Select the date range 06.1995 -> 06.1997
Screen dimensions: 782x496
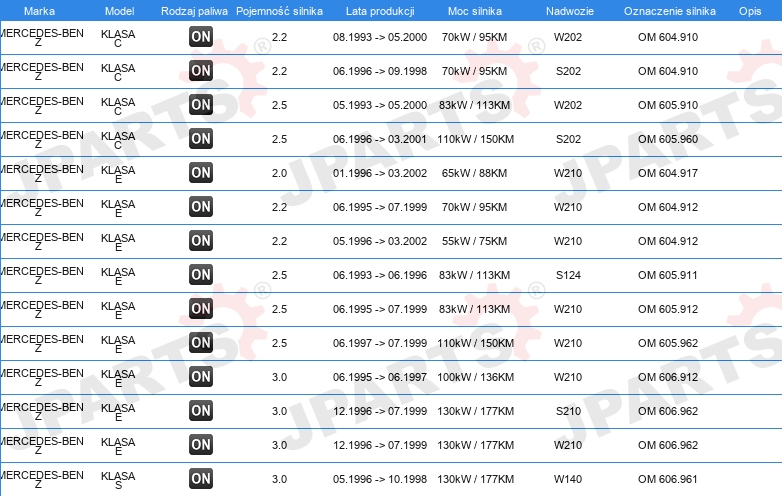tap(380, 377)
